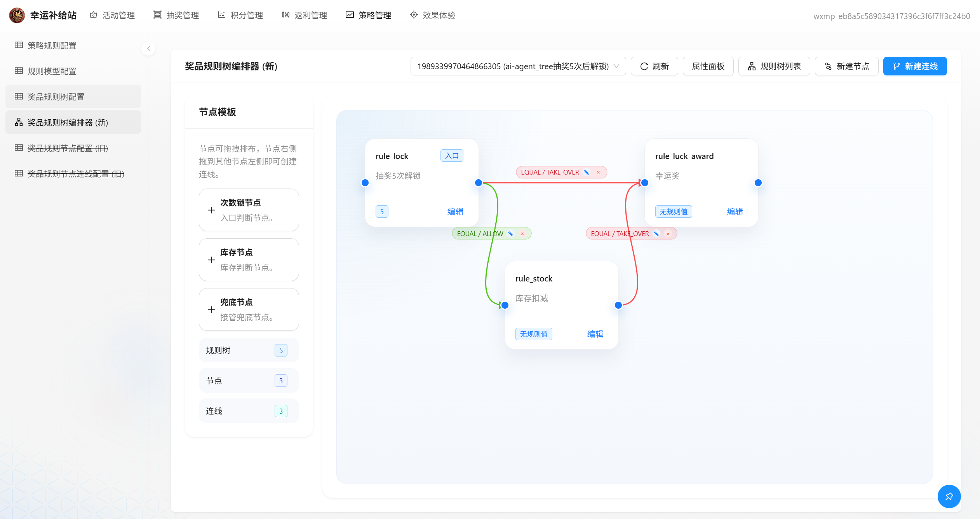980x519 pixels.
Task: Click 编辑 link on rule_stock node
Action: (x=595, y=334)
